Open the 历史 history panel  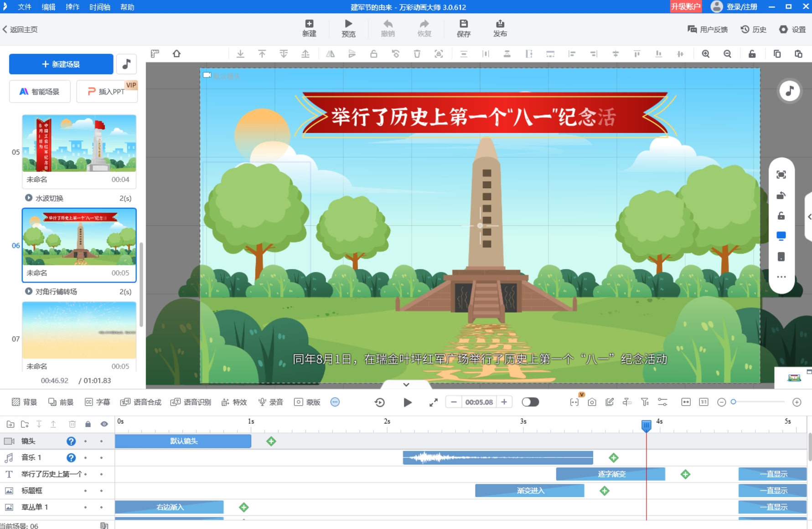754,30
